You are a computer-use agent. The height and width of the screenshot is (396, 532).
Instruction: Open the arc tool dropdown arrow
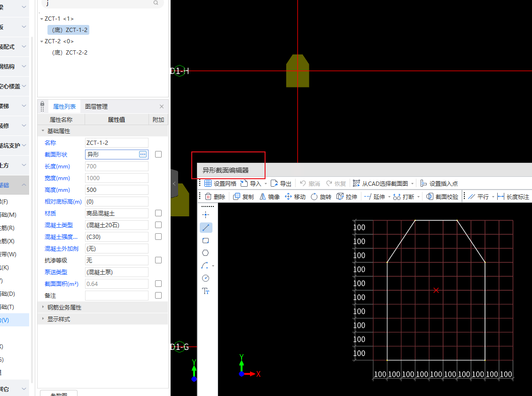click(x=213, y=266)
